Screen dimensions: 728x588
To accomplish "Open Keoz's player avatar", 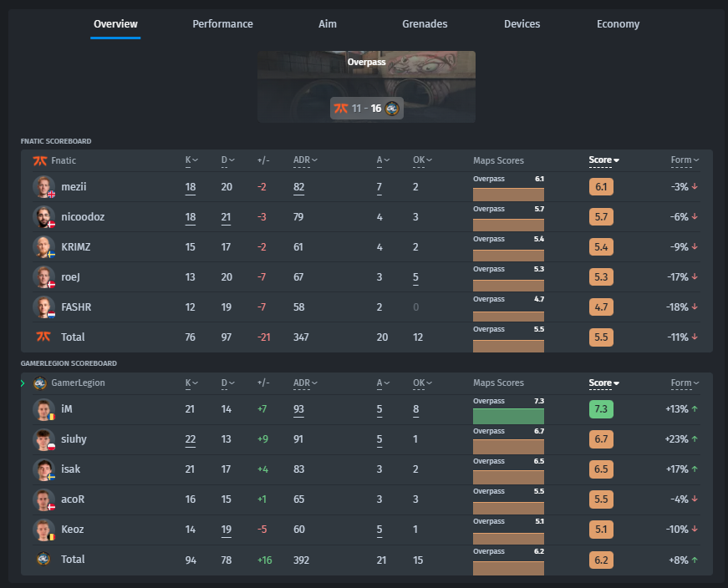I will 43,530.
